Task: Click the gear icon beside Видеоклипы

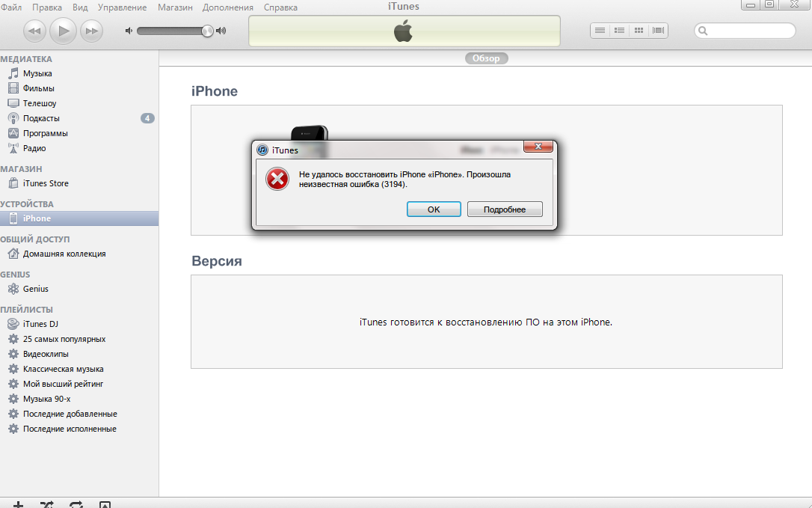Action: [x=13, y=354]
